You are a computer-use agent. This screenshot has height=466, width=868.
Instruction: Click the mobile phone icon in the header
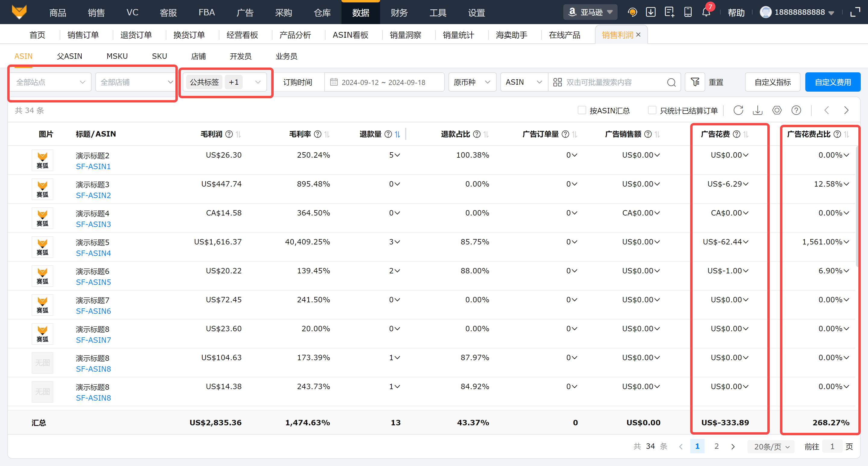pyautogui.click(x=688, y=12)
